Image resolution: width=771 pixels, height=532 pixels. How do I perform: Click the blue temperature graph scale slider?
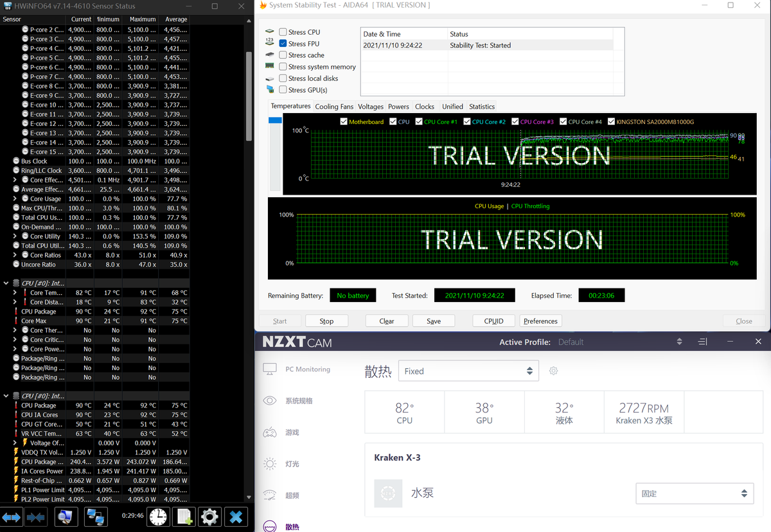click(x=275, y=120)
